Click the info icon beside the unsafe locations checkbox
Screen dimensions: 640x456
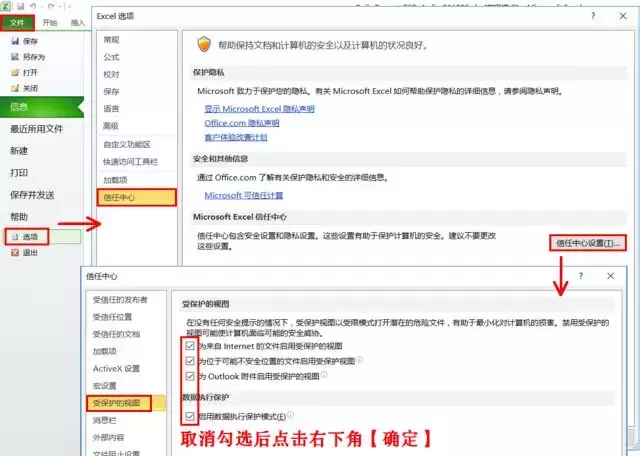pos(360,360)
